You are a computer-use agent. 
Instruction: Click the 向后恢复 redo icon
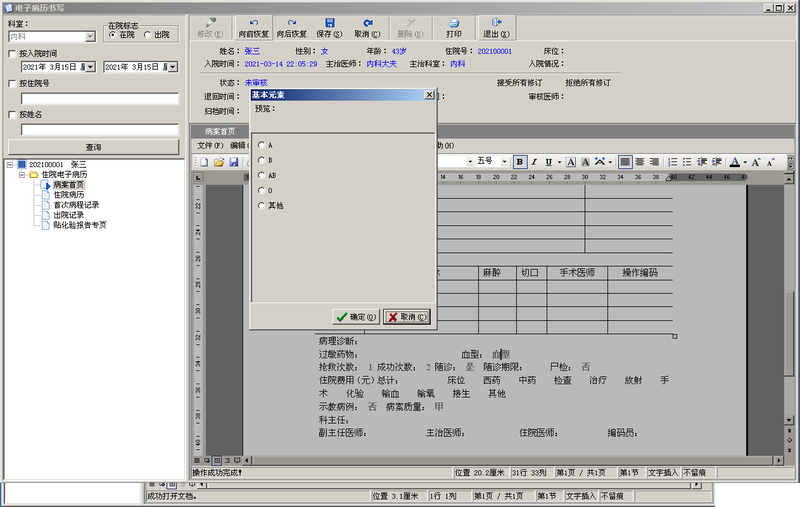point(291,23)
